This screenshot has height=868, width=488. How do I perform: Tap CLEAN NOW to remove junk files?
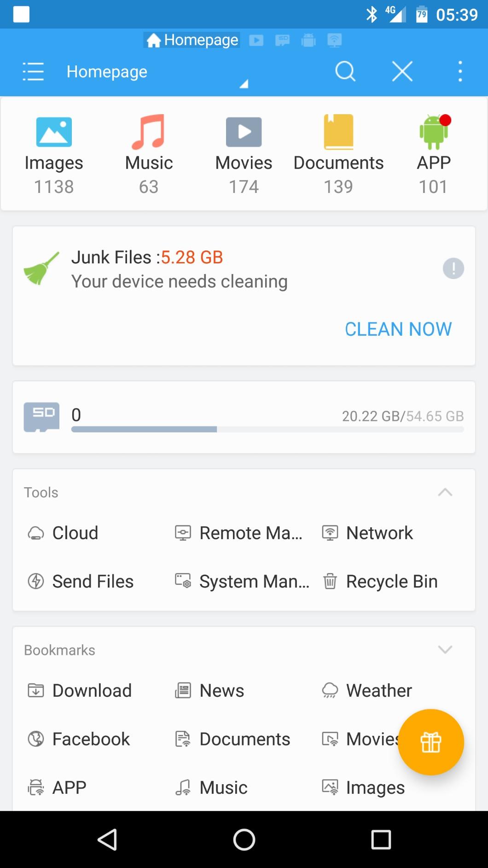(398, 329)
